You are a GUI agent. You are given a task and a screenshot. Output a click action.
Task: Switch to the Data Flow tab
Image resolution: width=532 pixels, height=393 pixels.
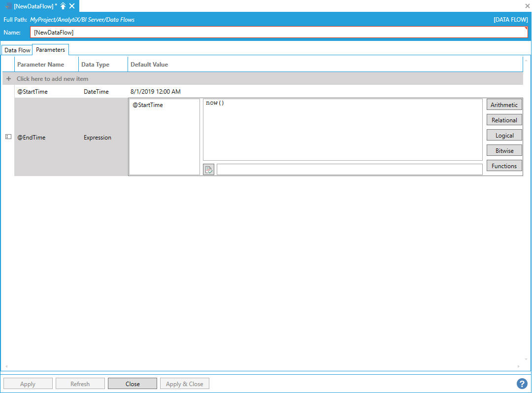[17, 50]
